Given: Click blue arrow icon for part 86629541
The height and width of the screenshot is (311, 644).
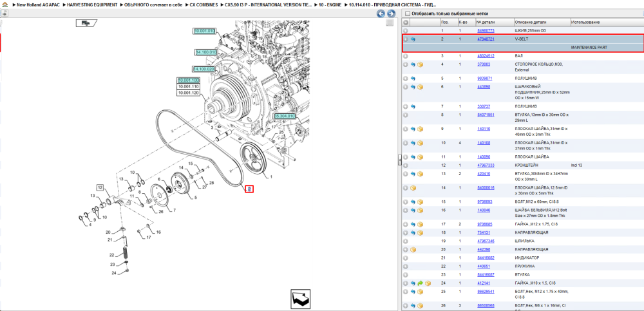Looking at the screenshot, I should (413, 292).
